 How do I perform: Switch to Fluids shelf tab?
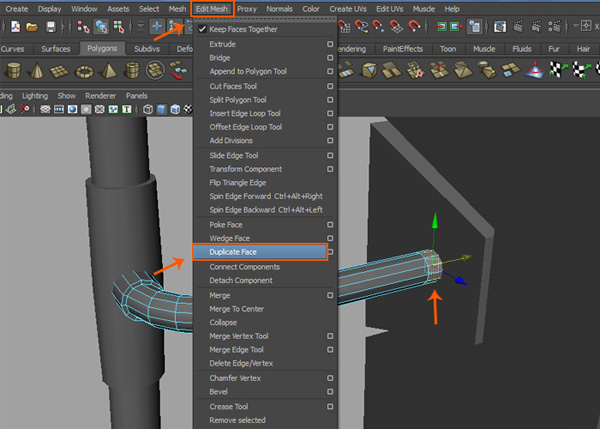pos(522,49)
